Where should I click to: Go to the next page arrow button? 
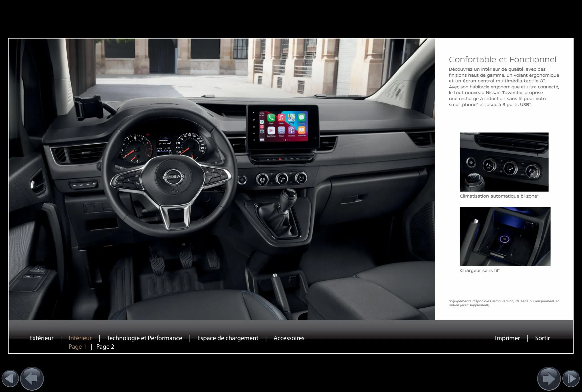(549, 379)
